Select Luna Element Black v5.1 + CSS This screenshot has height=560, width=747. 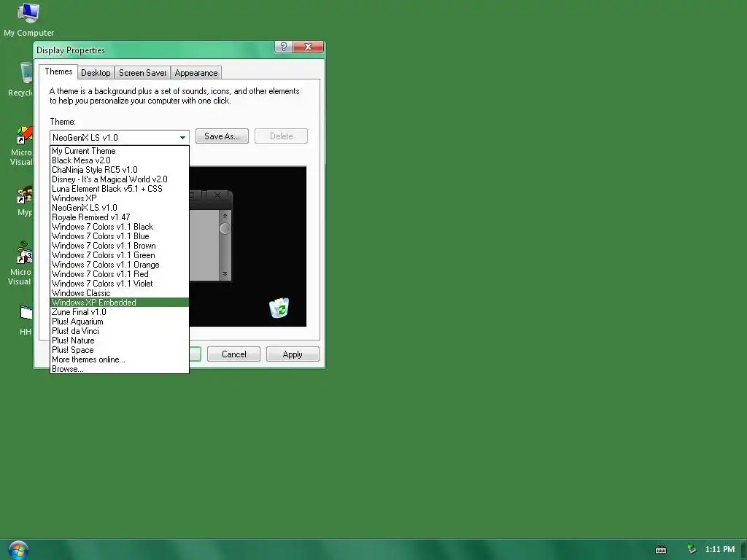[120, 189]
